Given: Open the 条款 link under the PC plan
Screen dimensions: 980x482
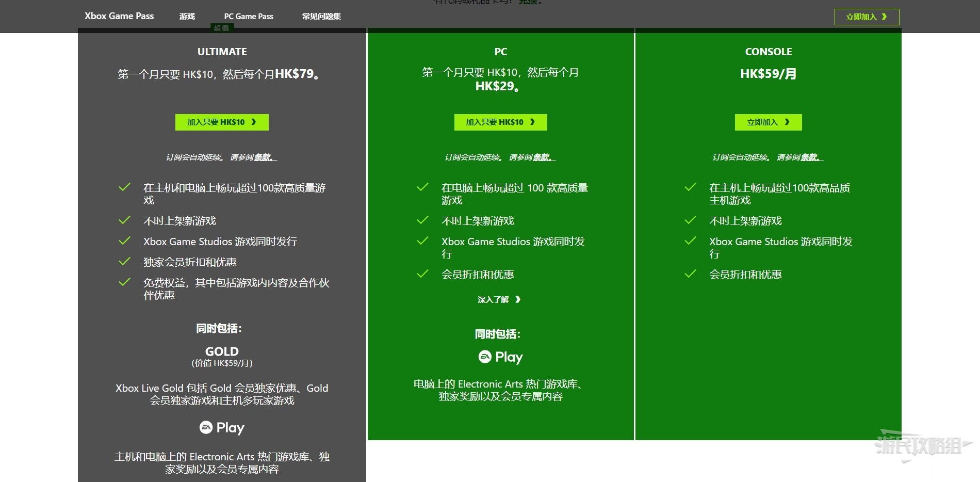Looking at the screenshot, I should click(544, 157).
